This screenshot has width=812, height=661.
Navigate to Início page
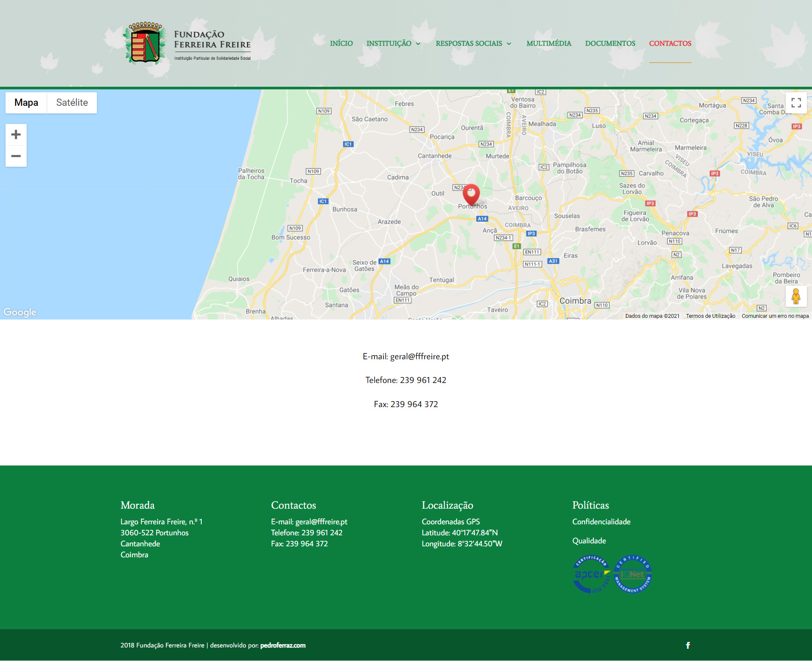[x=341, y=44]
